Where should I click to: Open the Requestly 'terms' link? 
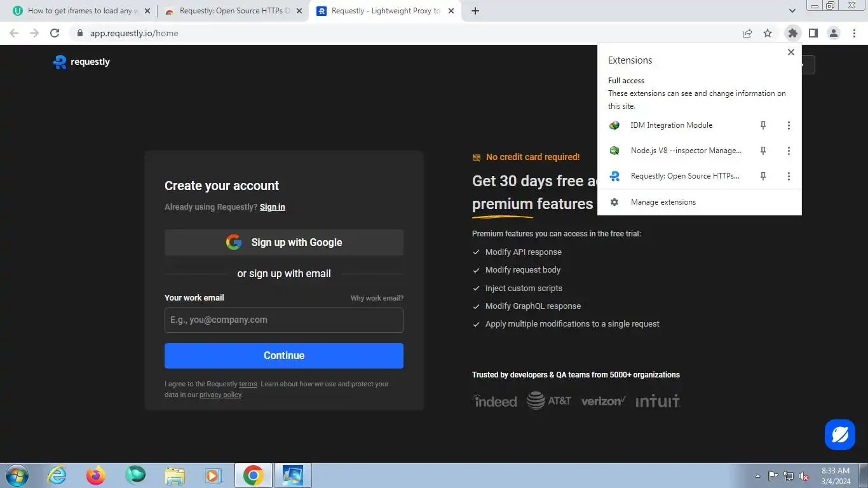[x=248, y=384]
